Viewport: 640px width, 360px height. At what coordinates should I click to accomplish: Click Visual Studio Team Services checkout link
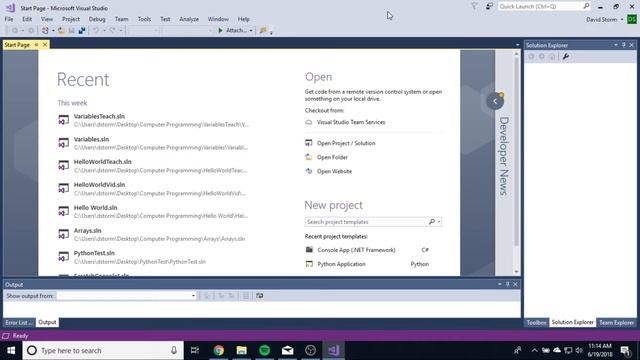[x=351, y=122]
